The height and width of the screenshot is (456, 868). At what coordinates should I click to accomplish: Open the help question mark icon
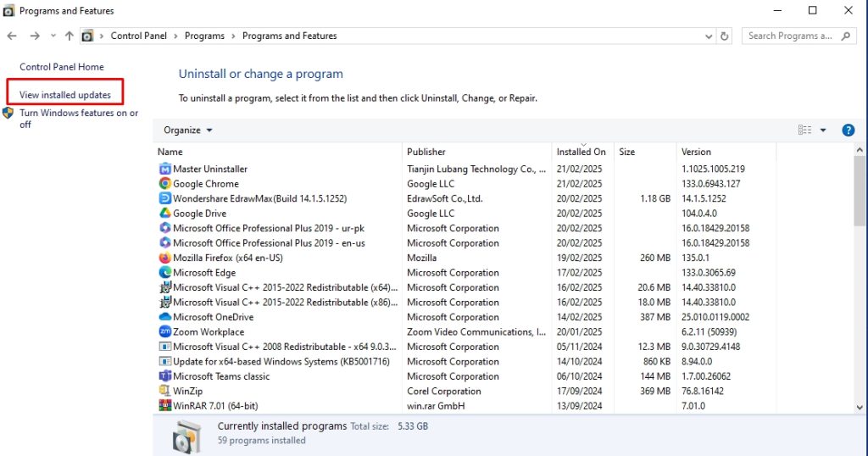pyautogui.click(x=848, y=130)
